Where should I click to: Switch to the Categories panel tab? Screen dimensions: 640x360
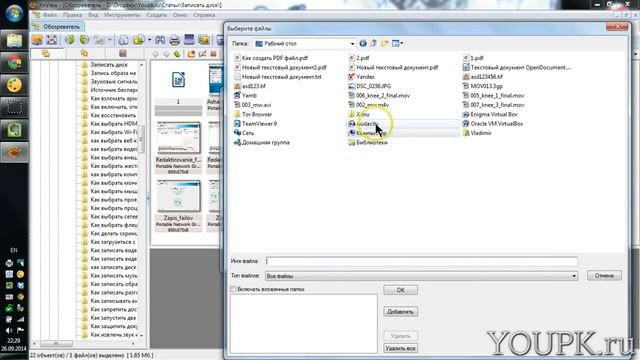coord(122,53)
